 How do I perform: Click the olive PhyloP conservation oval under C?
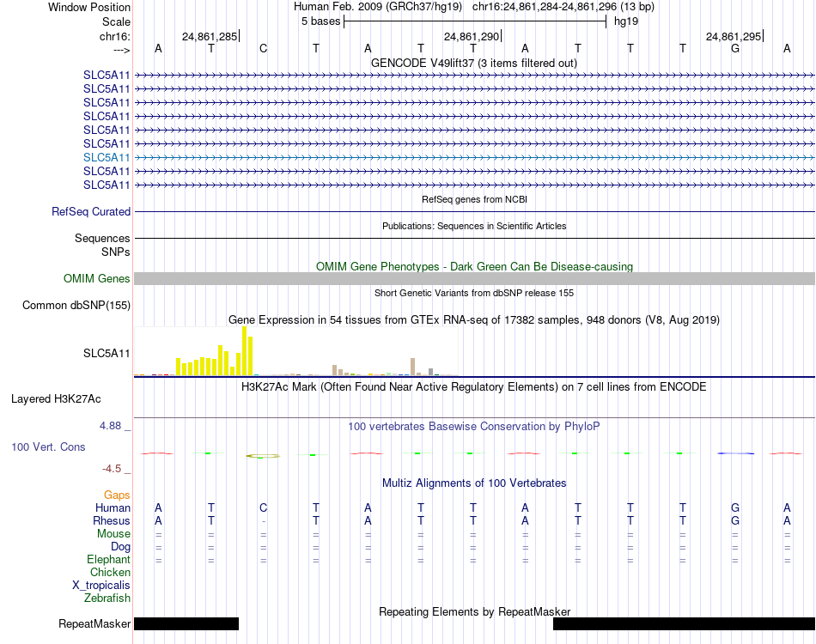(x=263, y=456)
